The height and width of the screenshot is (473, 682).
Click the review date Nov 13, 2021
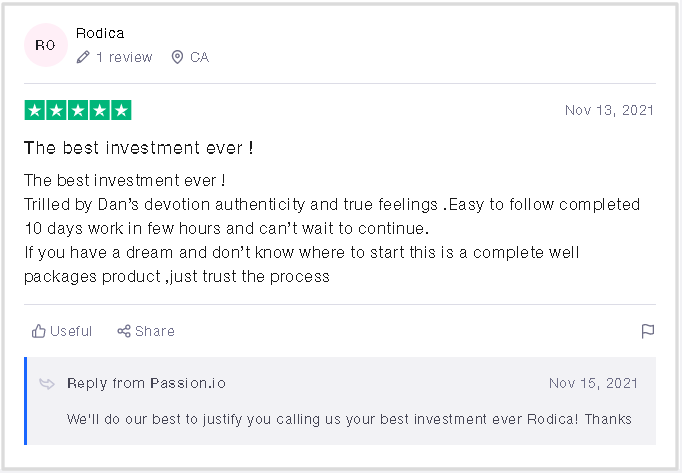(x=609, y=110)
